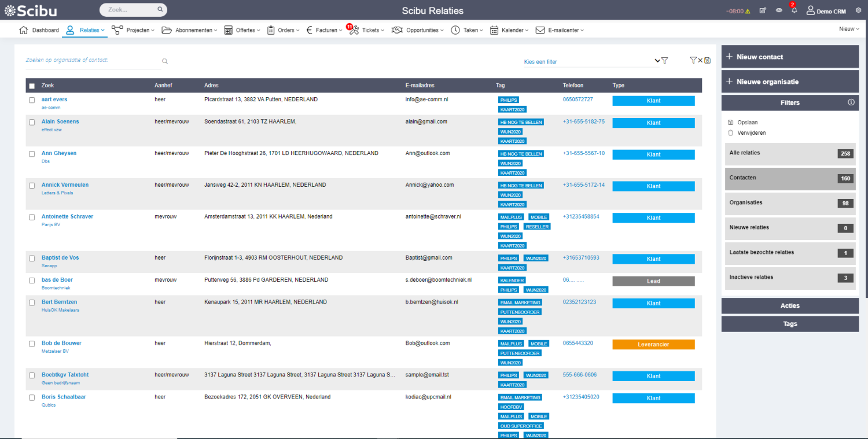
Task: Open the Demo CRM user profile
Action: point(826,10)
